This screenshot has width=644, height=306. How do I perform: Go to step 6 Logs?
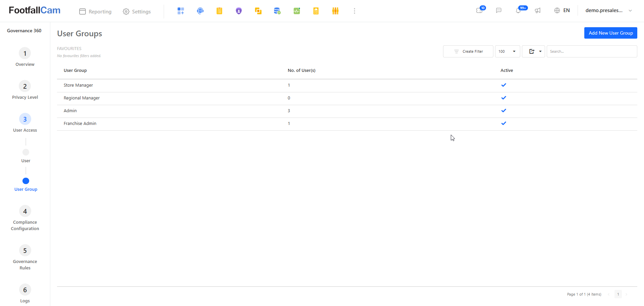[25, 294]
